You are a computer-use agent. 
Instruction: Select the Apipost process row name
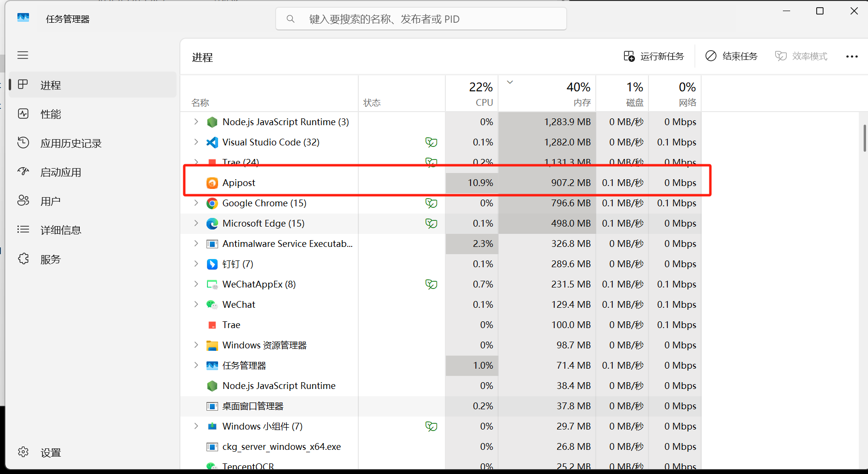point(239,183)
